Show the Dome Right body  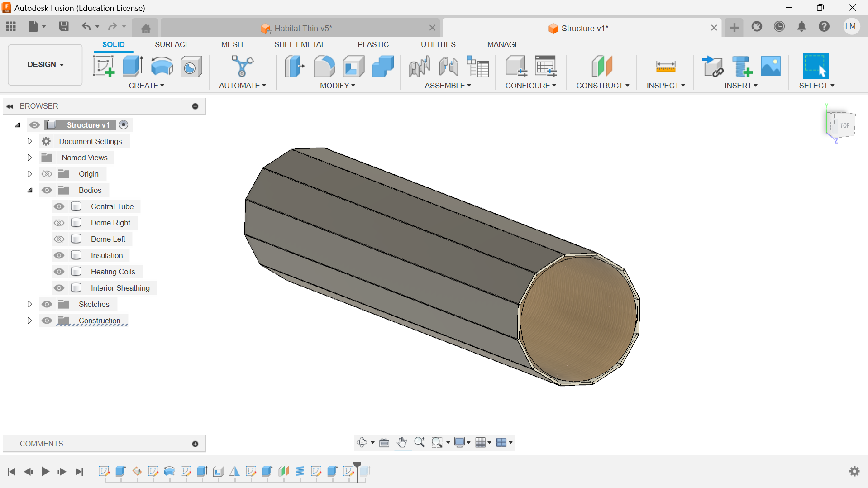pos(59,223)
